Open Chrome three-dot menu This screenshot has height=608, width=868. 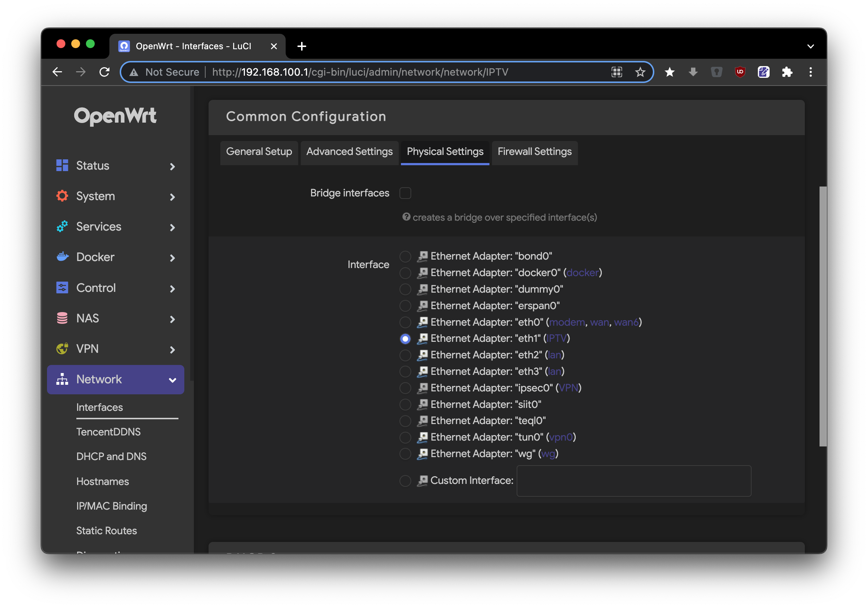[810, 72]
